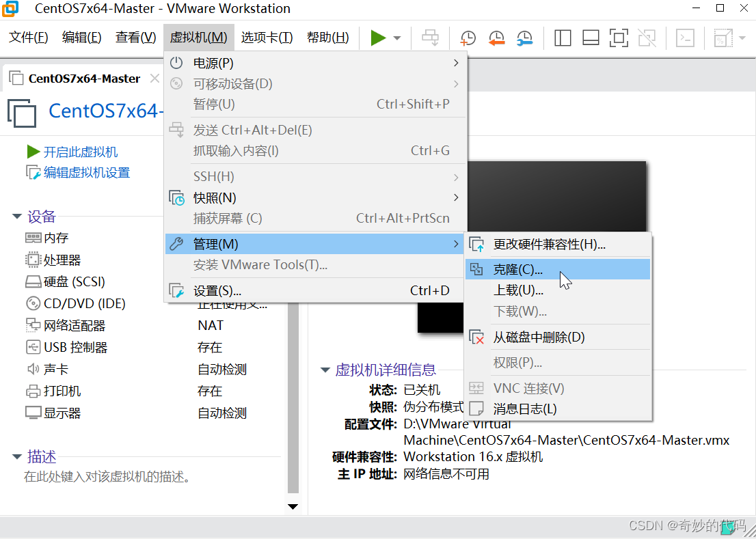This screenshot has width=756, height=539.
Task: Select 更改硬件兼容性(H)... in submenu
Action: point(558,244)
